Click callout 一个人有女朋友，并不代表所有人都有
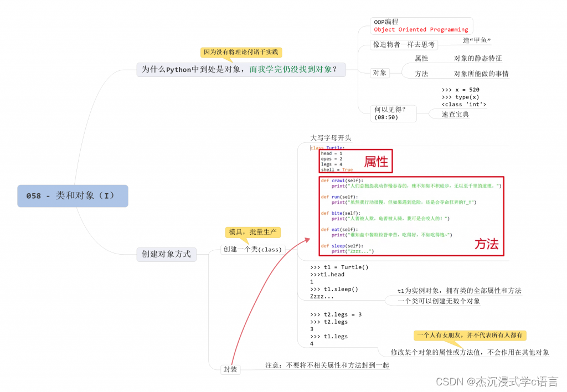This screenshot has height=392, width=567. point(470,335)
